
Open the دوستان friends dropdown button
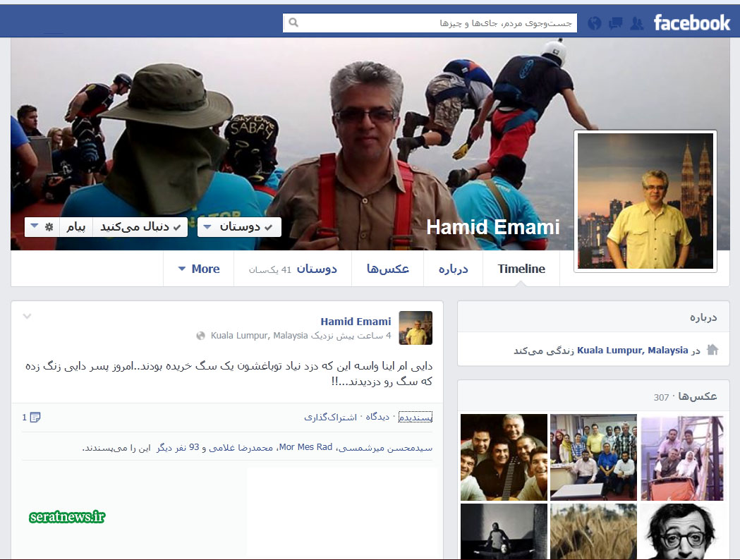[x=239, y=227]
